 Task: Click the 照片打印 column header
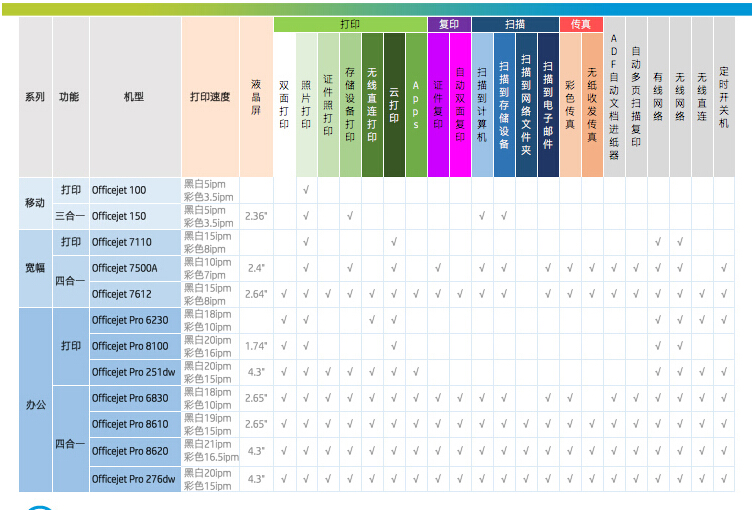(306, 105)
